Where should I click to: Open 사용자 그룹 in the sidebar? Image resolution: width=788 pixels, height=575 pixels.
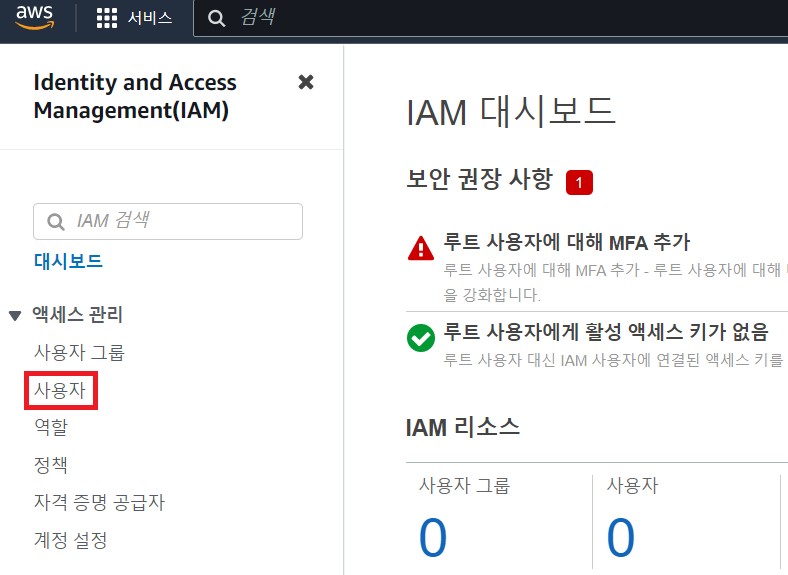point(79,352)
